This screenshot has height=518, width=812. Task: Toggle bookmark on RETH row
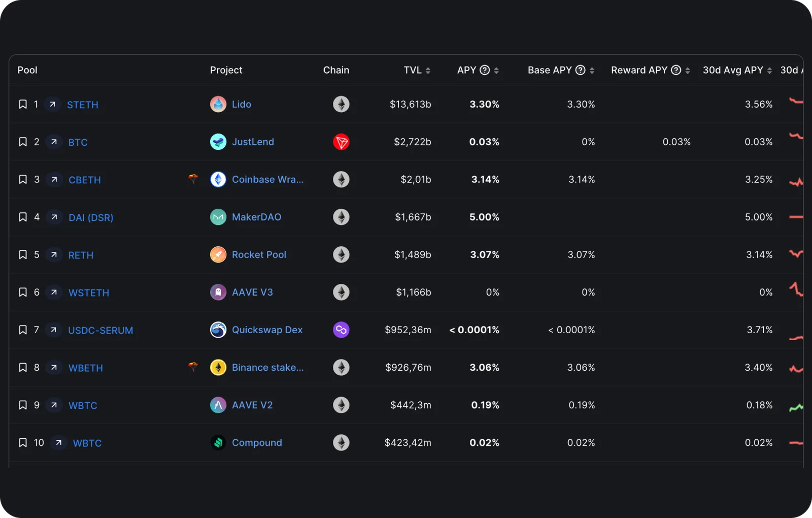[23, 254]
